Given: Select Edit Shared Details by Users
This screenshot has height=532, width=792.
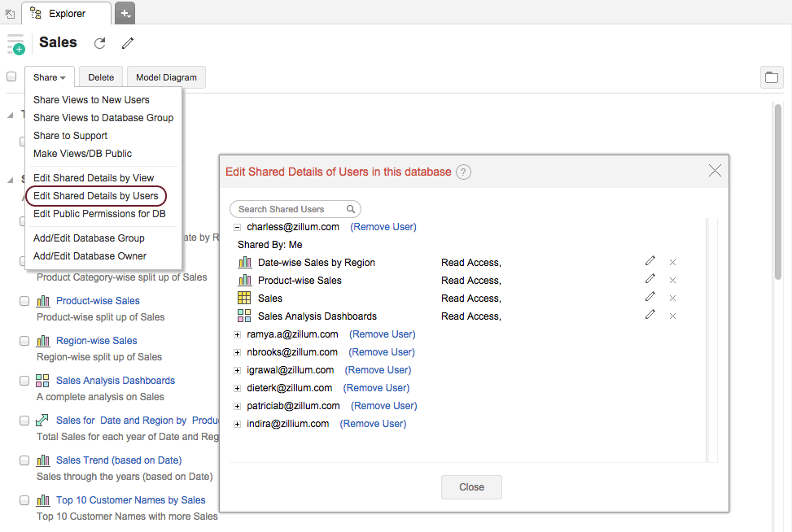Looking at the screenshot, I should pos(96,196).
